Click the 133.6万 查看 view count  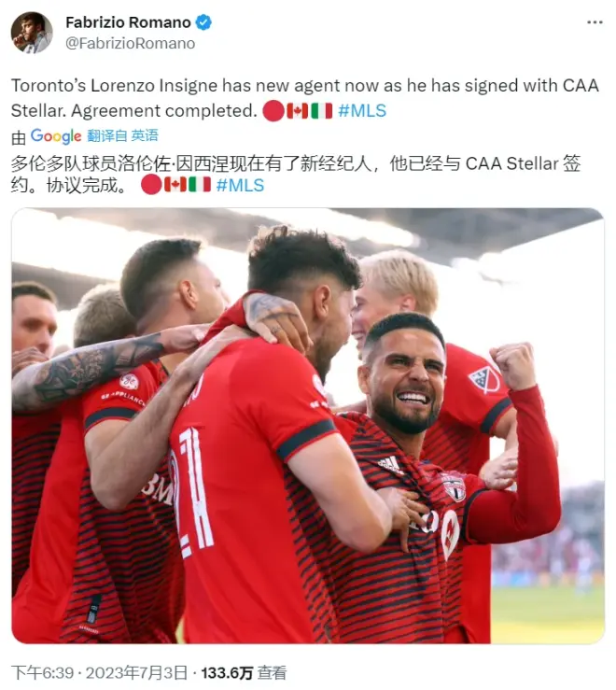pyautogui.click(x=244, y=672)
